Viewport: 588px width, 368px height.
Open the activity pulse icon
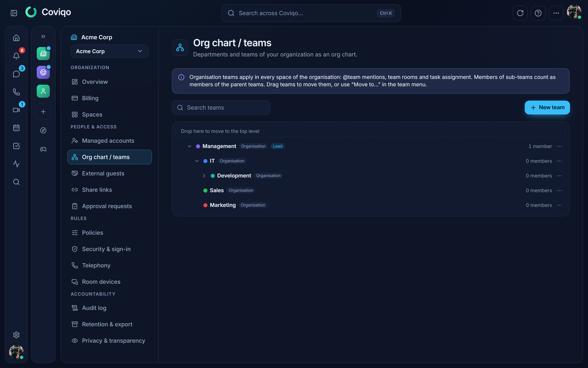(x=16, y=164)
